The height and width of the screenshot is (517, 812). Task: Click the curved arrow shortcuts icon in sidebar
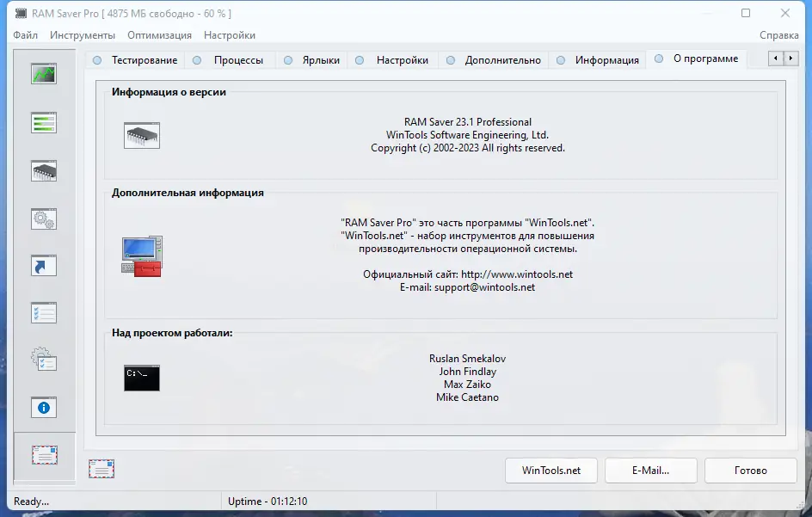tap(43, 266)
